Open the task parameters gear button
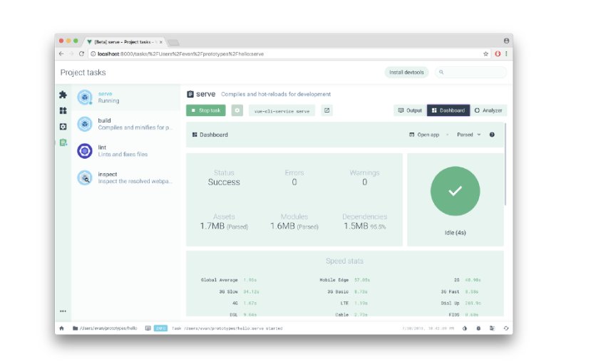 (x=237, y=110)
